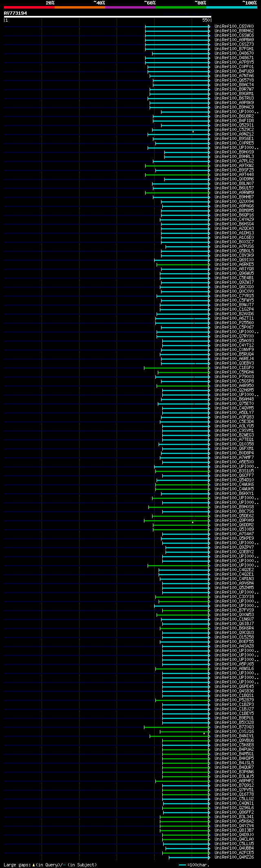Select the UniRef100_Q9ZPV7 label
Viewport: 261px width, 868px height.
(x=234, y=548)
